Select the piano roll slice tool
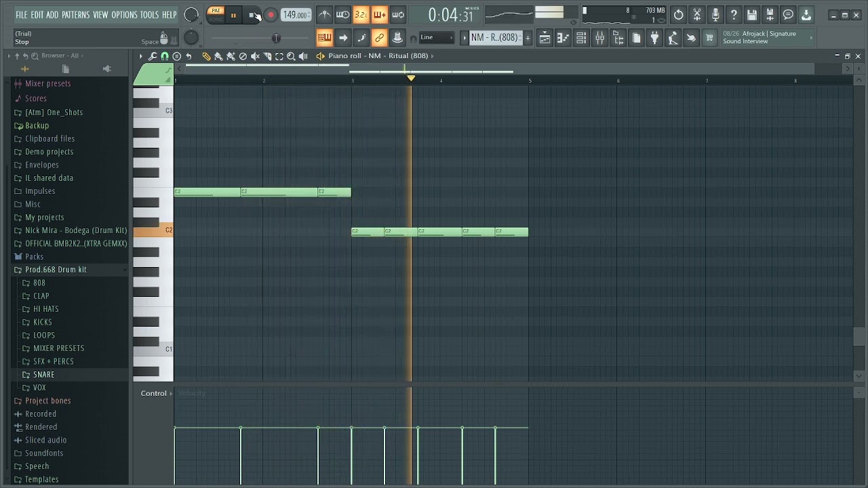Screen dimensions: 868x488 [267, 56]
